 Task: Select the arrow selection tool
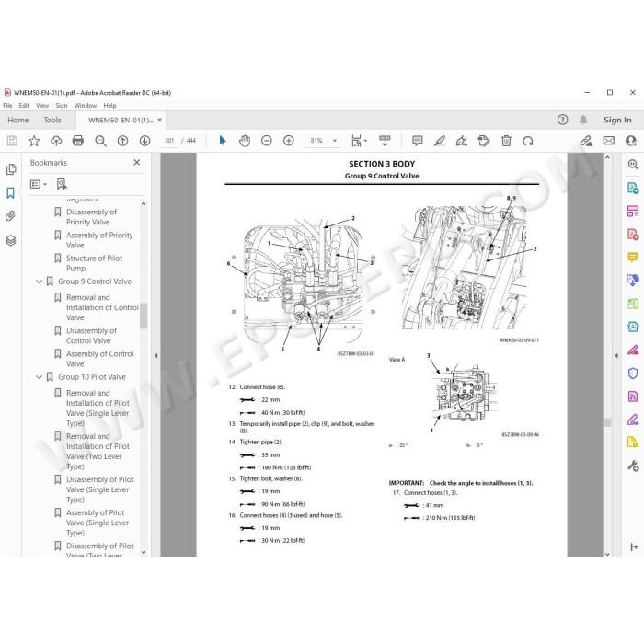tap(223, 141)
